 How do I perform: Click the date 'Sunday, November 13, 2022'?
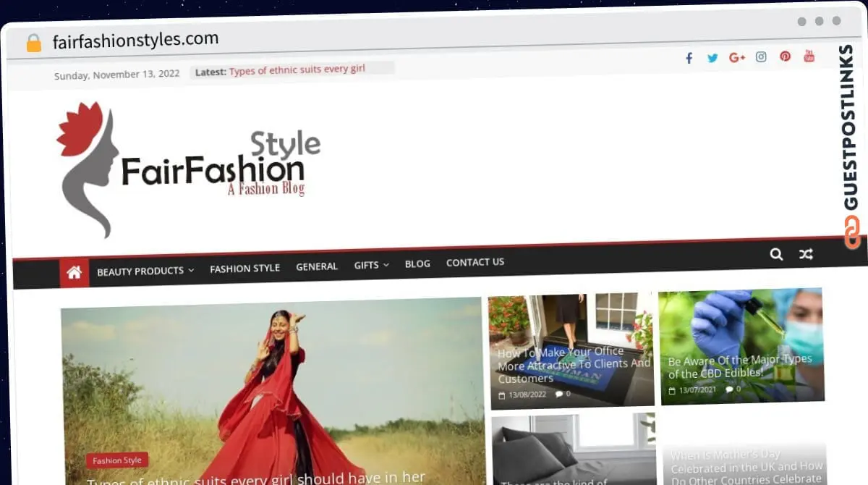click(x=117, y=74)
